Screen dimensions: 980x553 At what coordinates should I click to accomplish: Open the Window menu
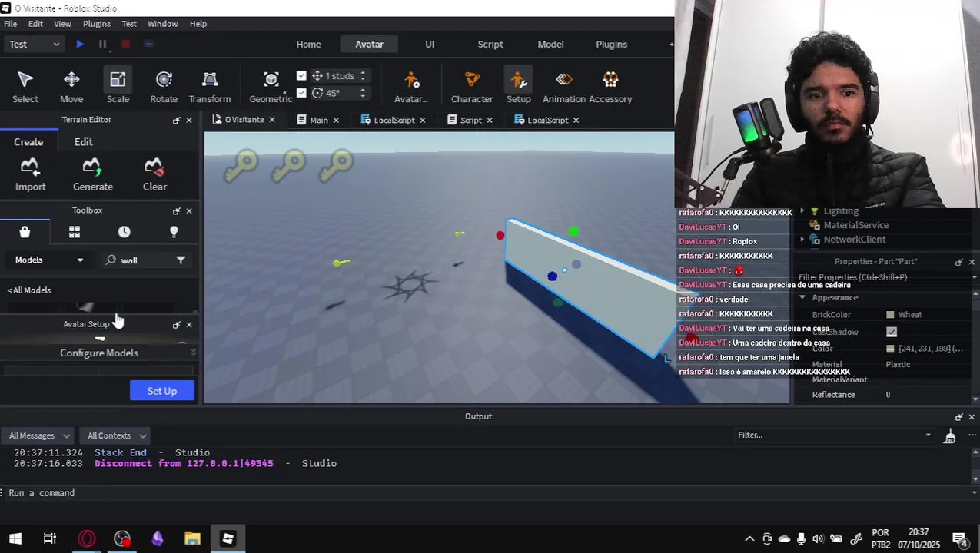coord(162,24)
